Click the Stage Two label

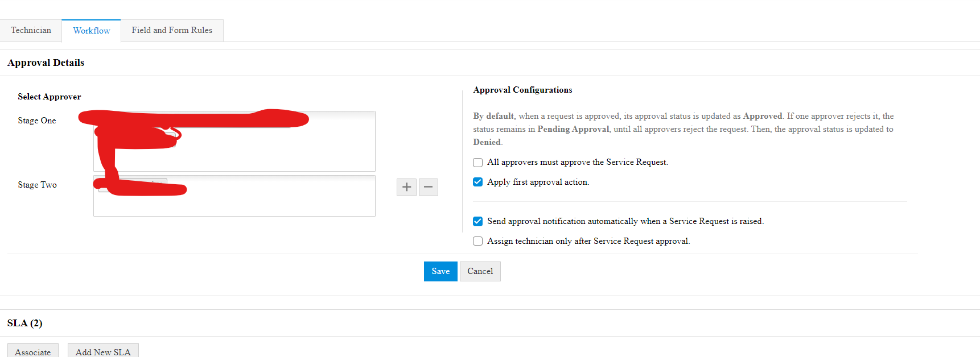[38, 185]
